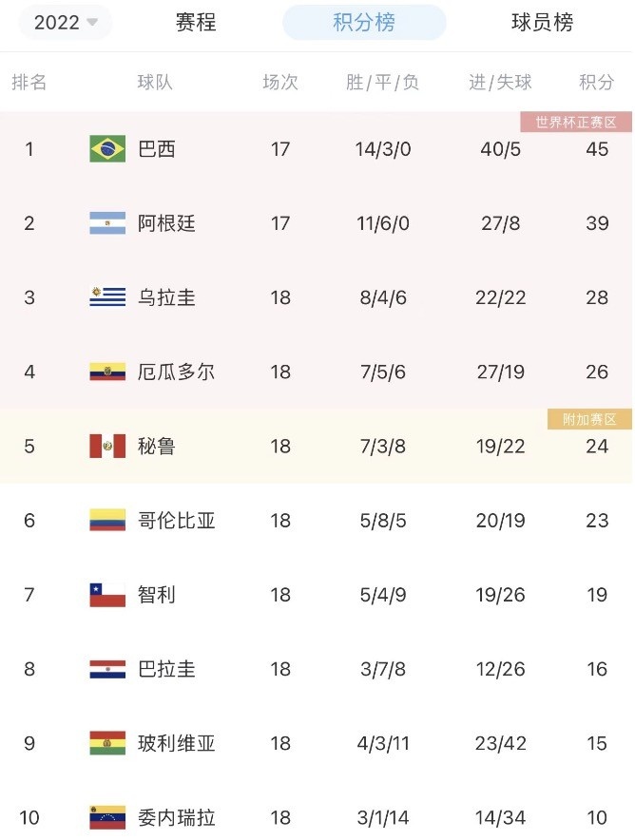Select the 积分榜 tab

click(x=364, y=23)
